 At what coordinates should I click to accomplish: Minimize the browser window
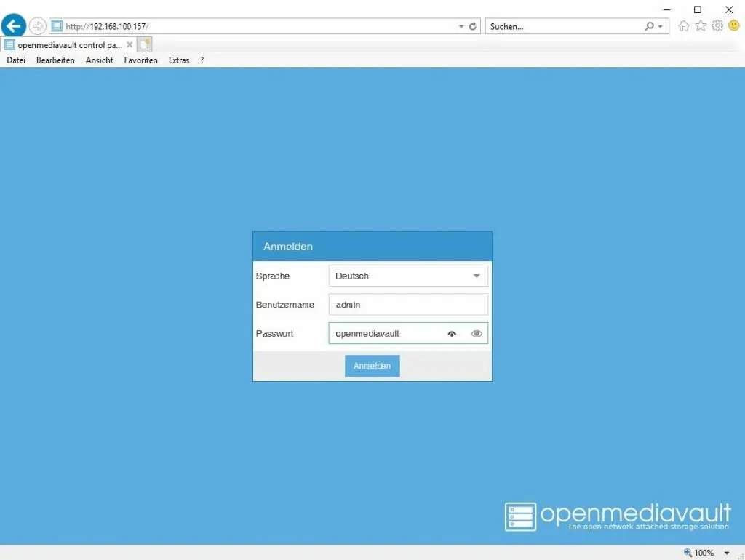666,9
